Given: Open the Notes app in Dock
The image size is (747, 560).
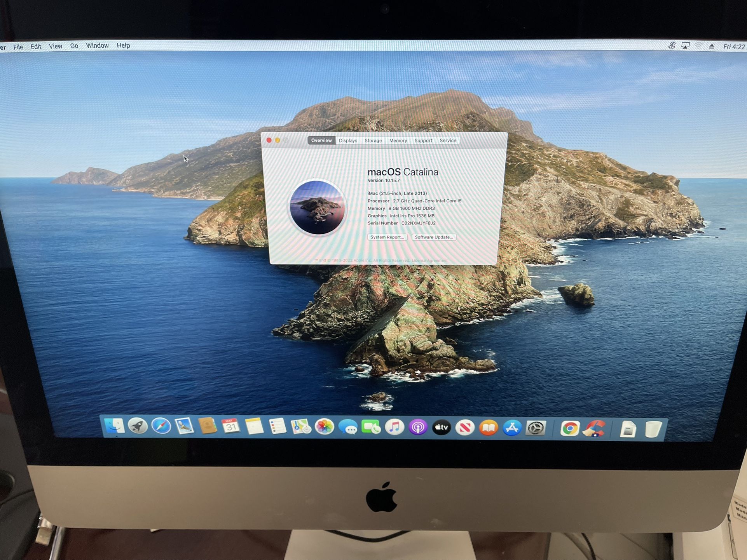Looking at the screenshot, I should [254, 426].
